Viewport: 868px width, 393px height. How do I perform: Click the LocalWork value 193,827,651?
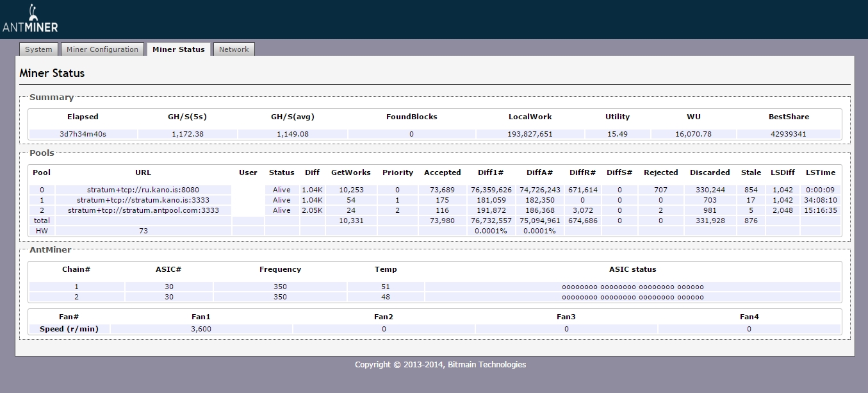(530, 134)
